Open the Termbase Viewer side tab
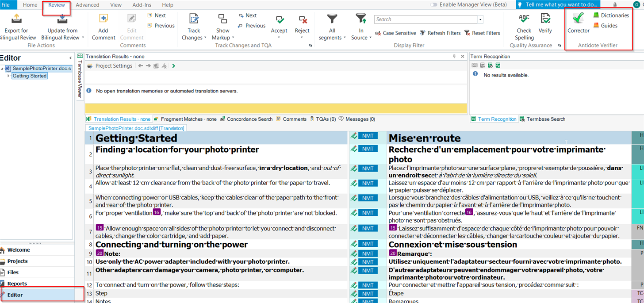 (x=80, y=76)
